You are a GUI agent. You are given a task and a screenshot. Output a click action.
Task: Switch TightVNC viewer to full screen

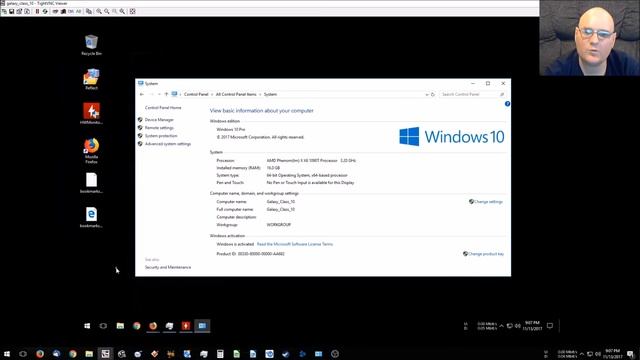(x=133, y=11)
